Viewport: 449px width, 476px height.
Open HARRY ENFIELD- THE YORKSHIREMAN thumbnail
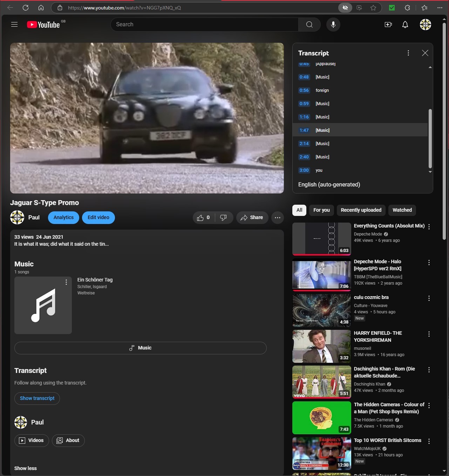322,346
